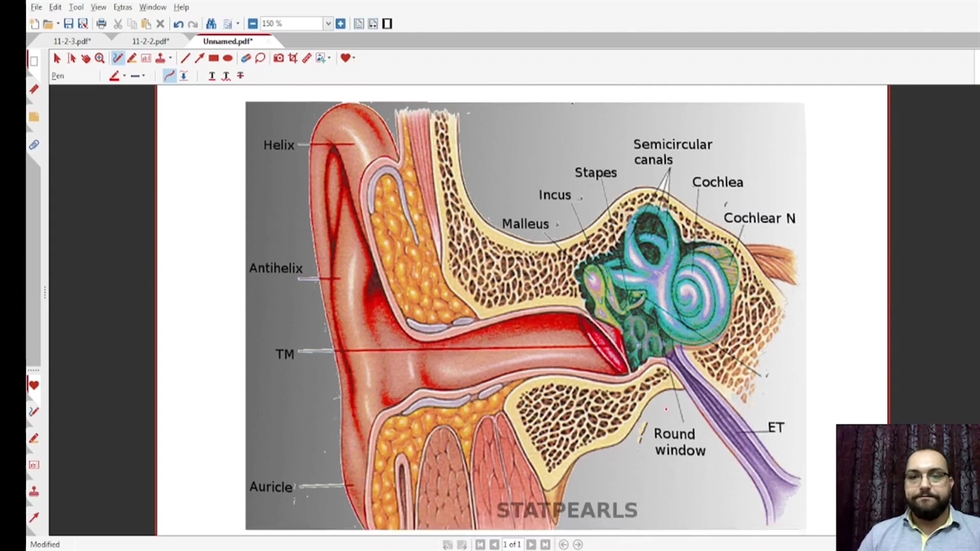This screenshot has height=551, width=980.
Task: Open the Extras menu
Action: tap(122, 7)
